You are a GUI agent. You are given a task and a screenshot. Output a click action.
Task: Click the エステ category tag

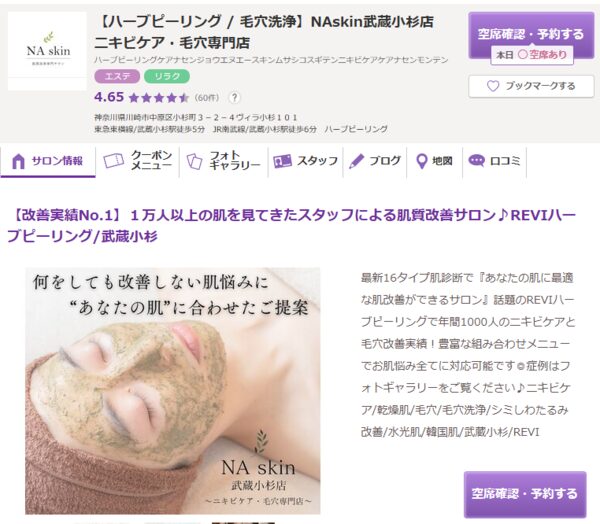point(117,76)
